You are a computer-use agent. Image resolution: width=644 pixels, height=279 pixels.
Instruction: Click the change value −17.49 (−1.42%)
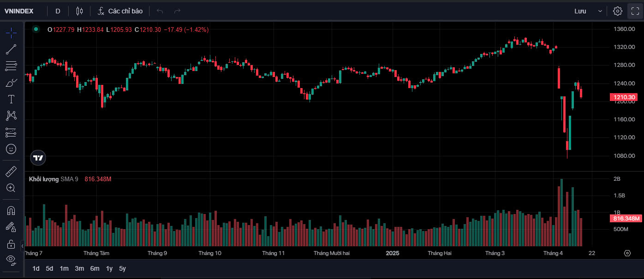[186, 30]
